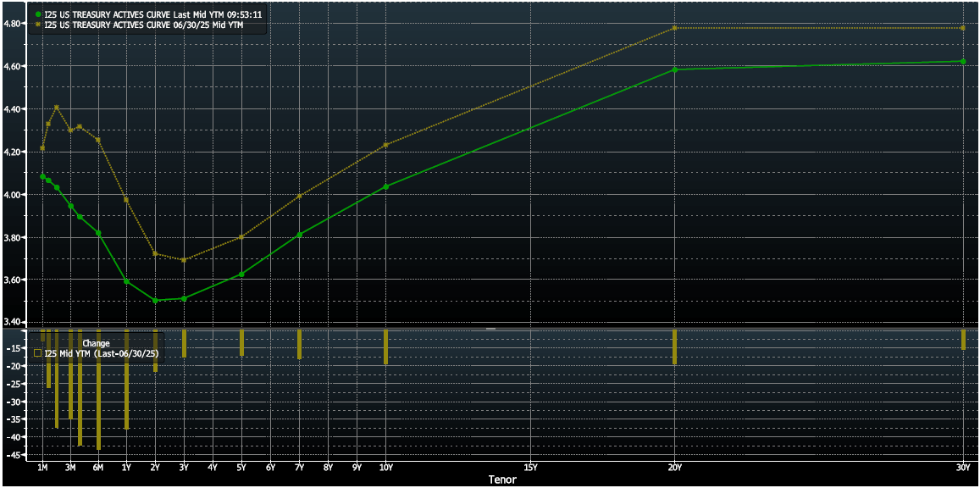Select the green 30Y data point marker
The image size is (980, 488).
point(963,61)
